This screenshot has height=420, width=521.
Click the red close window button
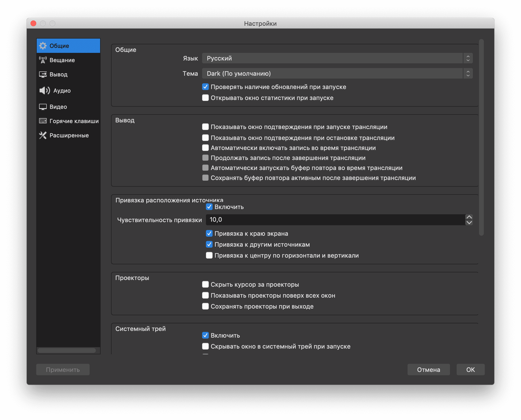[33, 24]
